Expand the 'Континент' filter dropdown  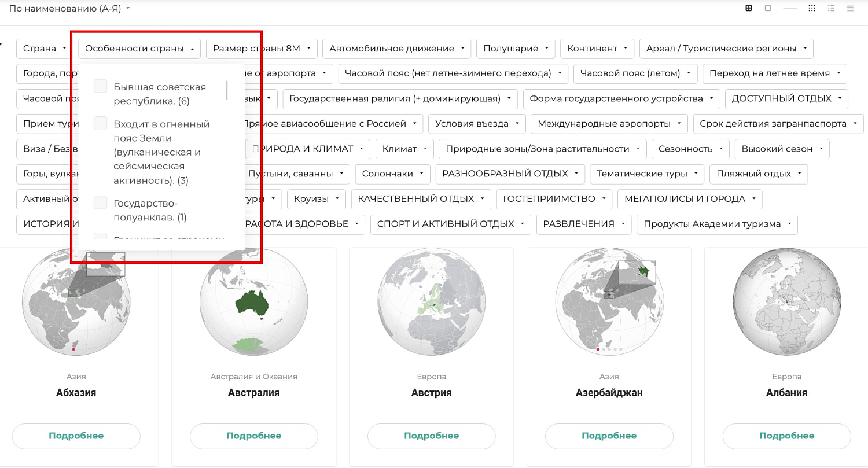point(597,49)
